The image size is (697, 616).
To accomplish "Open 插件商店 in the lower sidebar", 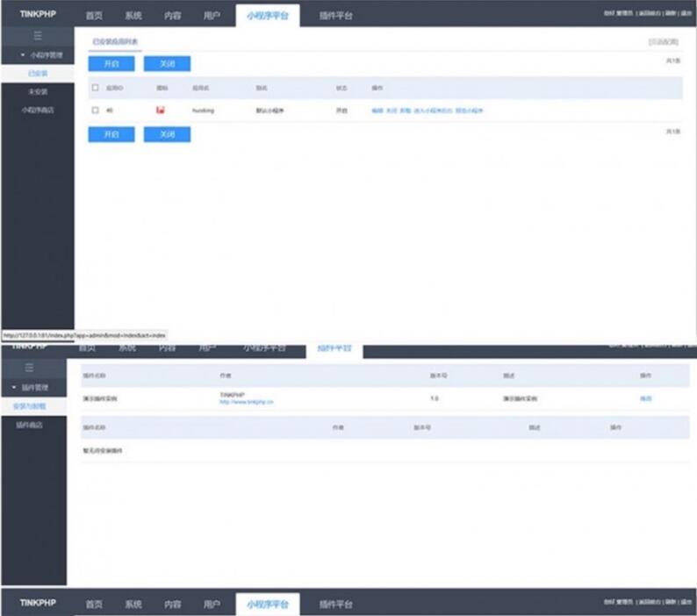I will coord(29,425).
